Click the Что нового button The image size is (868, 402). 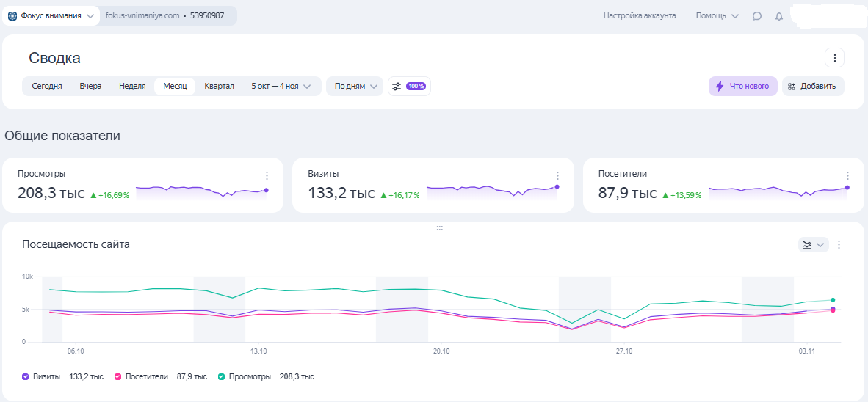pos(742,86)
